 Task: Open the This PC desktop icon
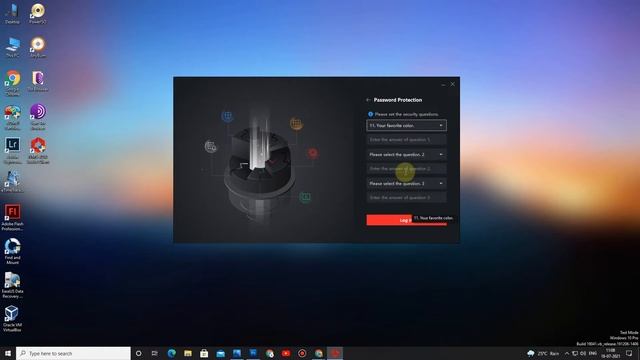(13, 47)
